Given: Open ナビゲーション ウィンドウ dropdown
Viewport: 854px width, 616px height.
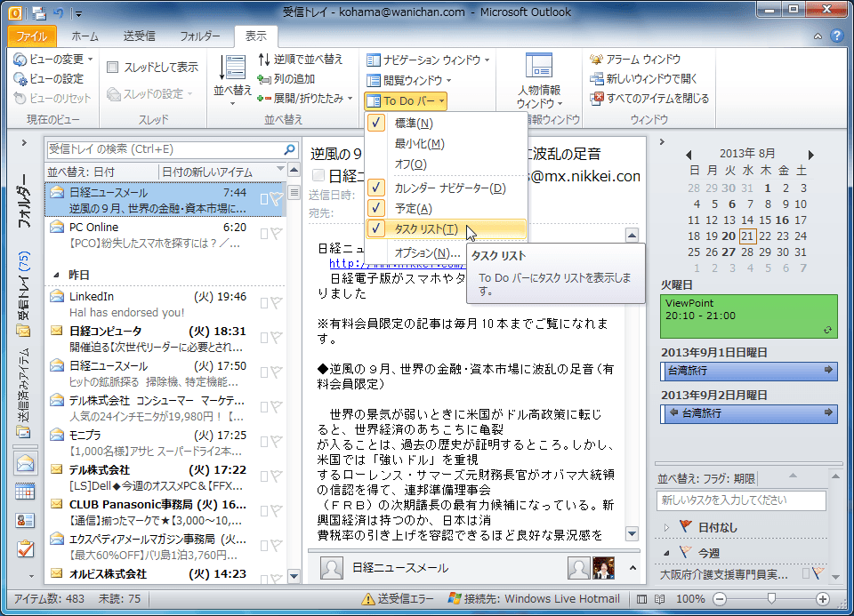Looking at the screenshot, I should [x=428, y=60].
